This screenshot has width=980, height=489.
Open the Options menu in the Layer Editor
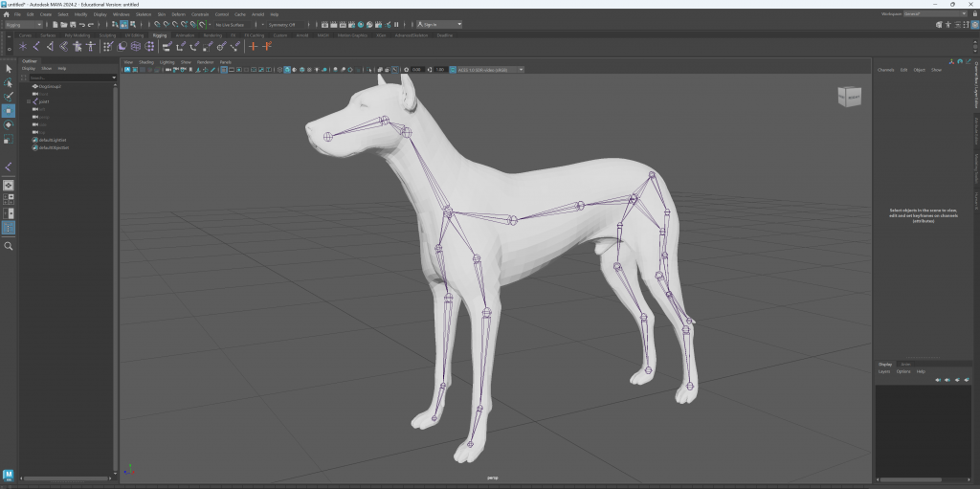tap(903, 371)
